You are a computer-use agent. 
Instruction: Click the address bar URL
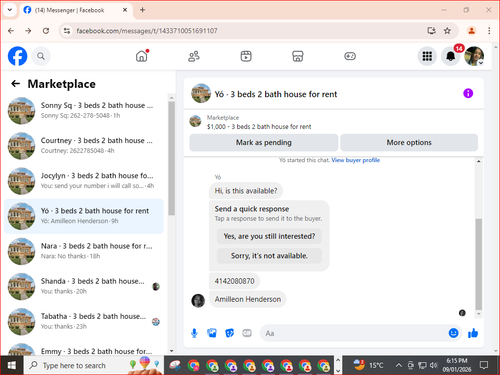[x=147, y=31]
